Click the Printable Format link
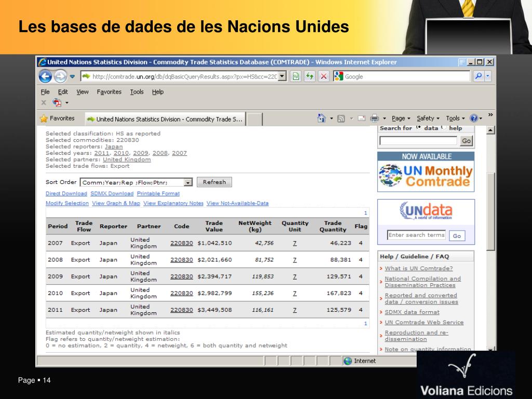The width and height of the screenshot is (532, 399). point(158,193)
